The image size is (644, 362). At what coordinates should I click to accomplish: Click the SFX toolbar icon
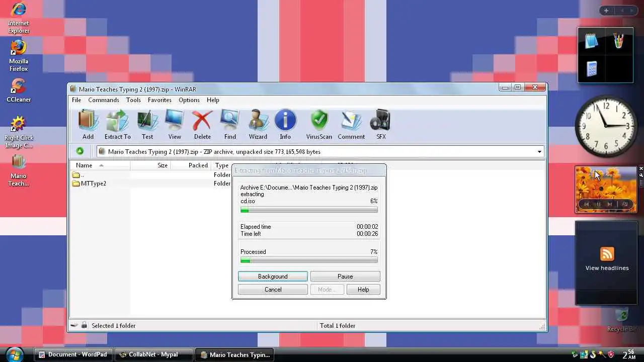coord(381,124)
